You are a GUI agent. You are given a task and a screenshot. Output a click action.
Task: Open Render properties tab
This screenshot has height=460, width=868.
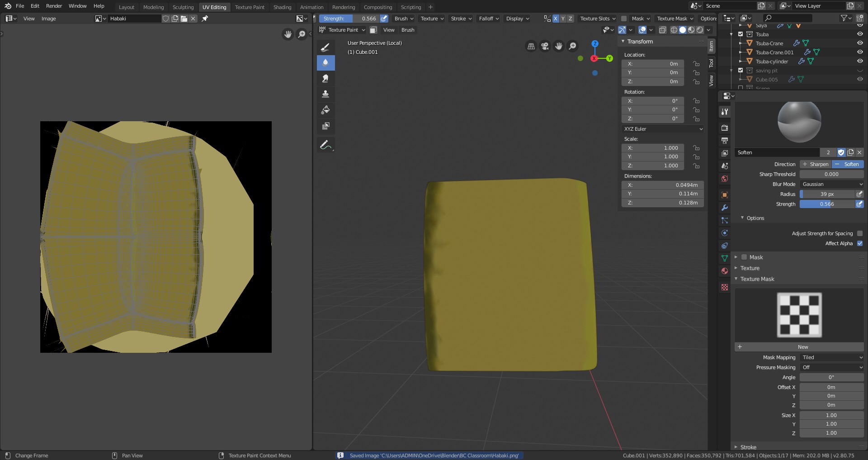(725, 128)
